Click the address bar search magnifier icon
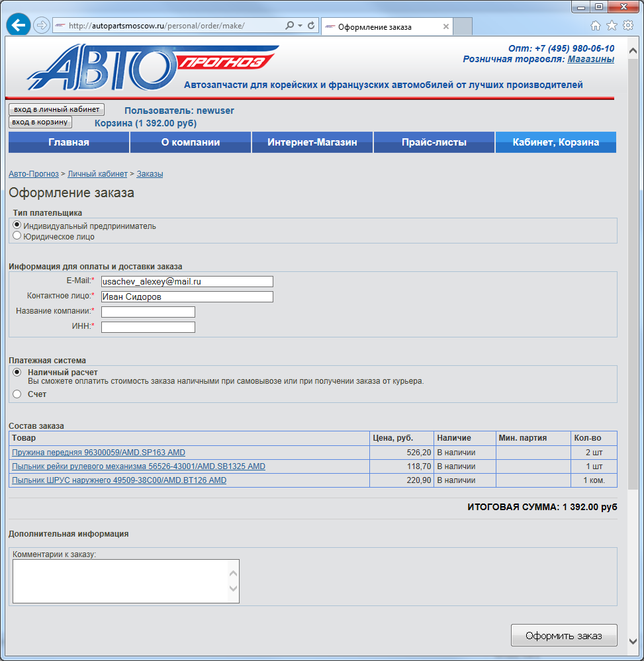644x661 pixels. coord(289,26)
